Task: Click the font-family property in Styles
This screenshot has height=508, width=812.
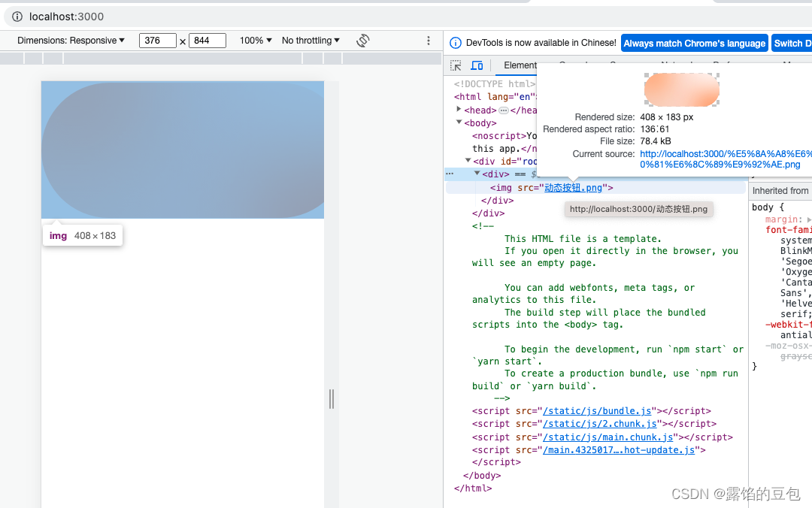Action: (789, 230)
